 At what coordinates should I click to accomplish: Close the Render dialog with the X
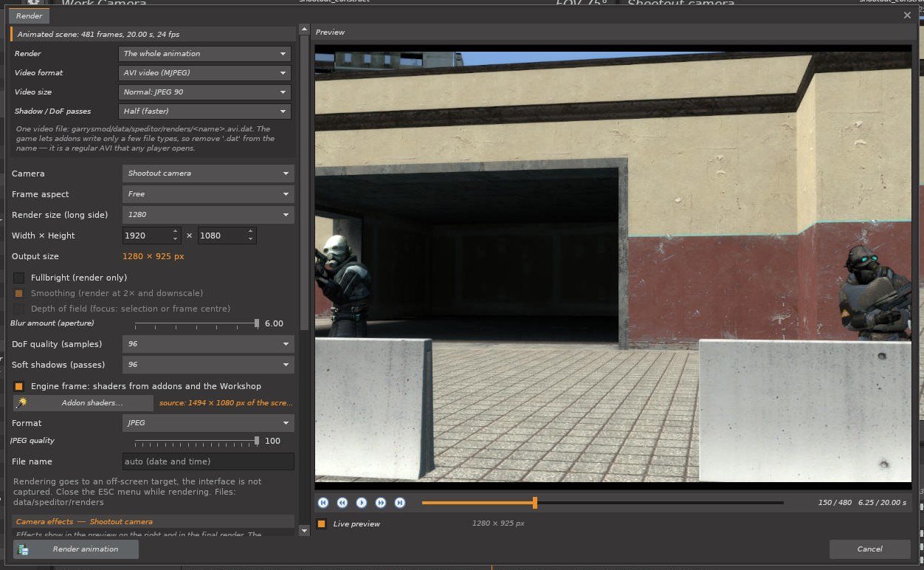tap(907, 15)
